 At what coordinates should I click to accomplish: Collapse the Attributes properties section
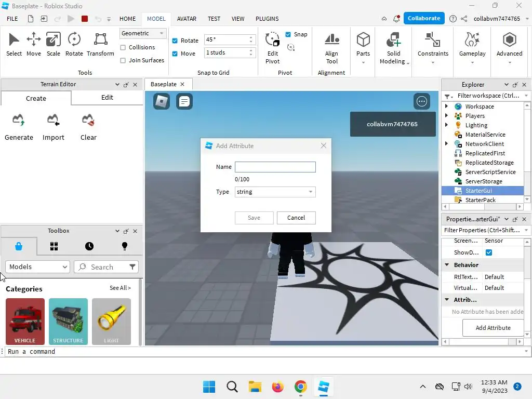(x=447, y=300)
